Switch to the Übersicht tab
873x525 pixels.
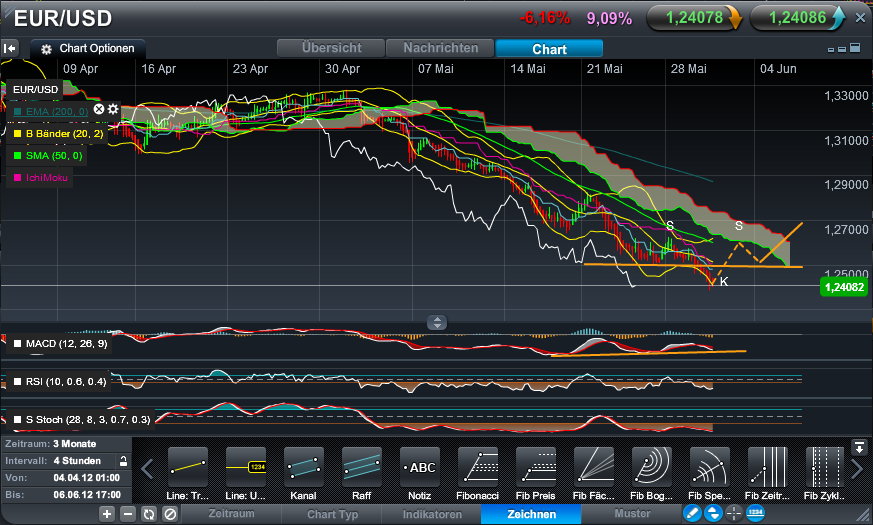pos(331,48)
